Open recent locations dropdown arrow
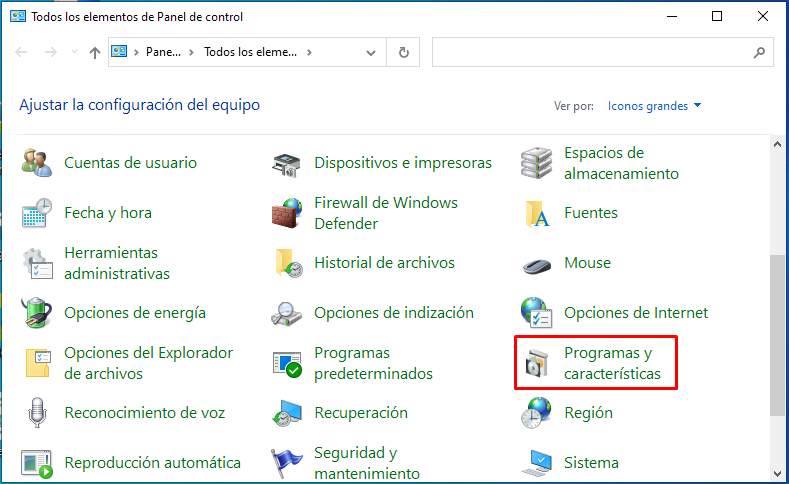 pos(74,52)
